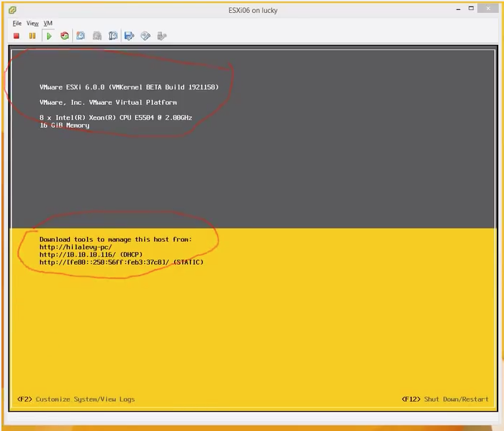
Task: Click the 'ESXi06 on lucky' window title
Action: pyautogui.click(x=253, y=10)
